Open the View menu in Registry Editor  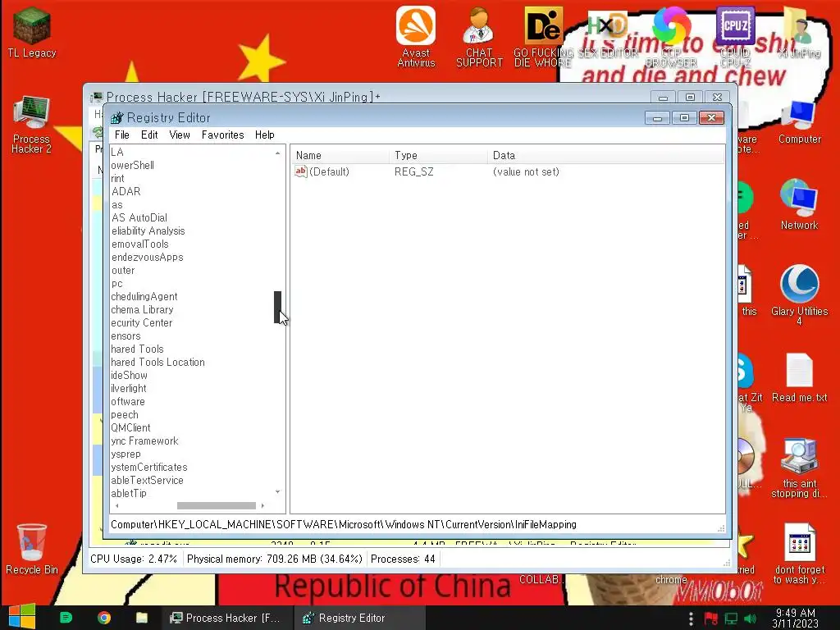tap(180, 135)
